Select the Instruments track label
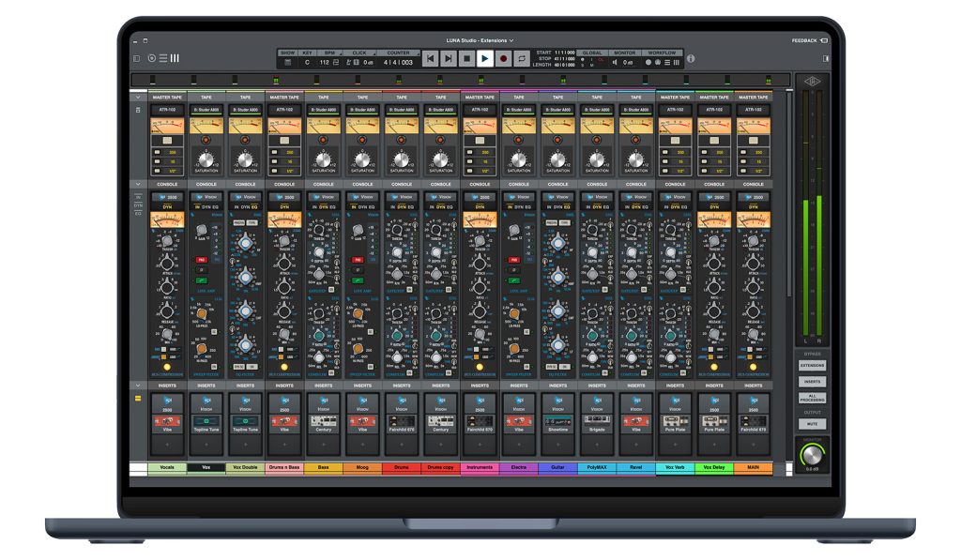The width and height of the screenshot is (961, 560). click(x=480, y=467)
